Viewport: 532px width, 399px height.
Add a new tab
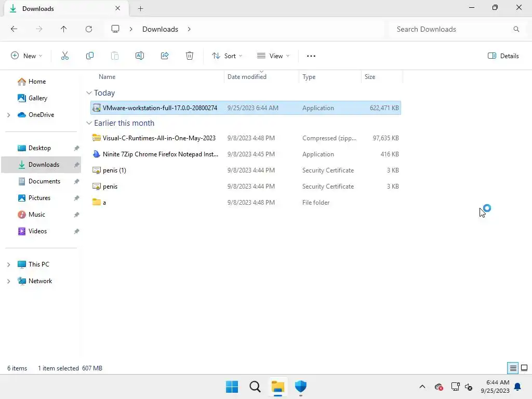click(x=140, y=8)
